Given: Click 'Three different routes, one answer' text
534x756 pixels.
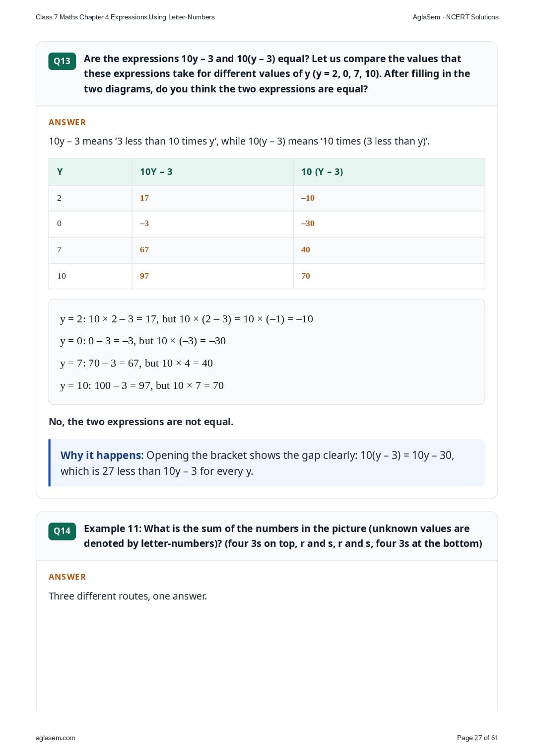Looking at the screenshot, I should pyautogui.click(x=128, y=596).
